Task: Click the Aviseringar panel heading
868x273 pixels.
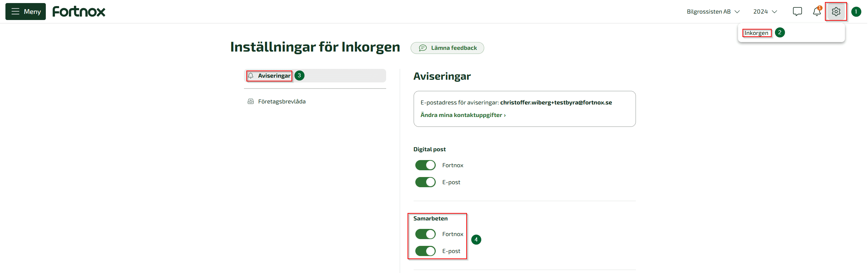Action: pos(442,76)
